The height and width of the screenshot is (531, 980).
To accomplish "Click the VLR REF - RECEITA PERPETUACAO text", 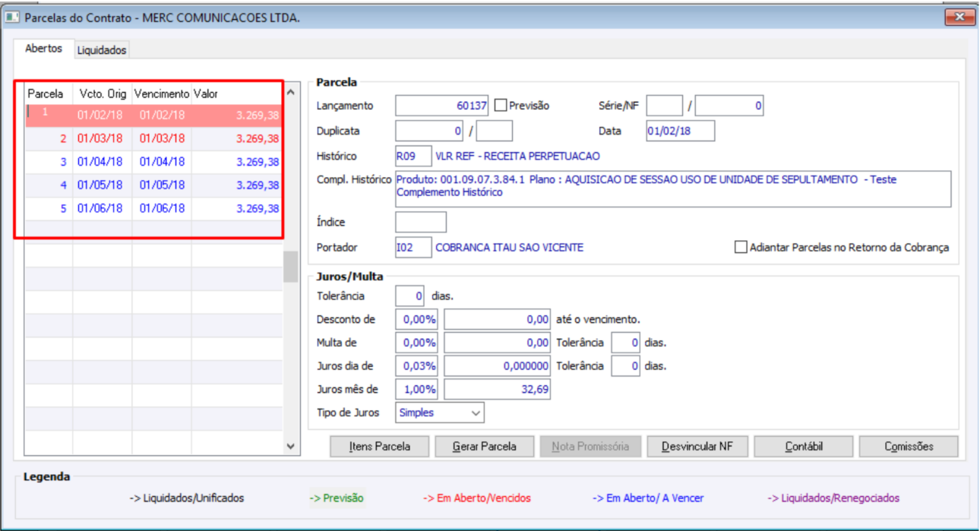I will pos(517,156).
